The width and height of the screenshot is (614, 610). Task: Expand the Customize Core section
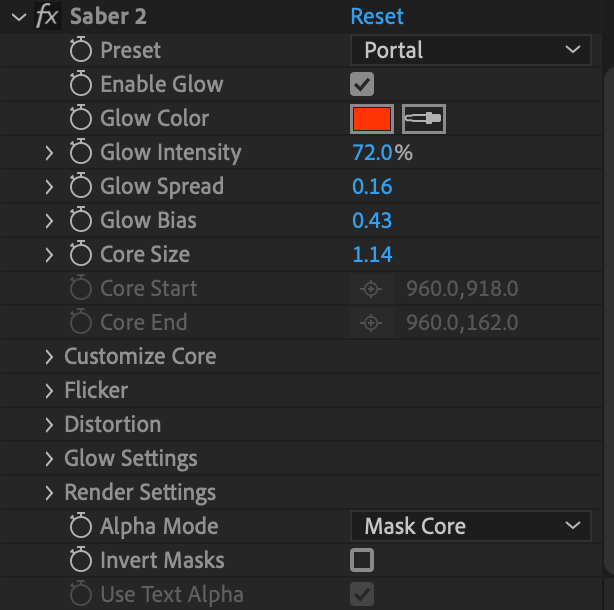pos(49,357)
